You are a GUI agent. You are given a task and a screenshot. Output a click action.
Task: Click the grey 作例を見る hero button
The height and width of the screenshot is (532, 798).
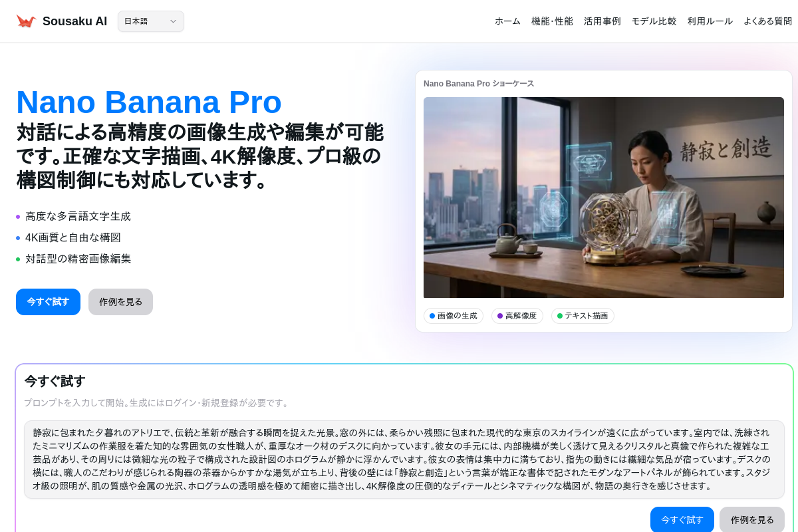(120, 302)
